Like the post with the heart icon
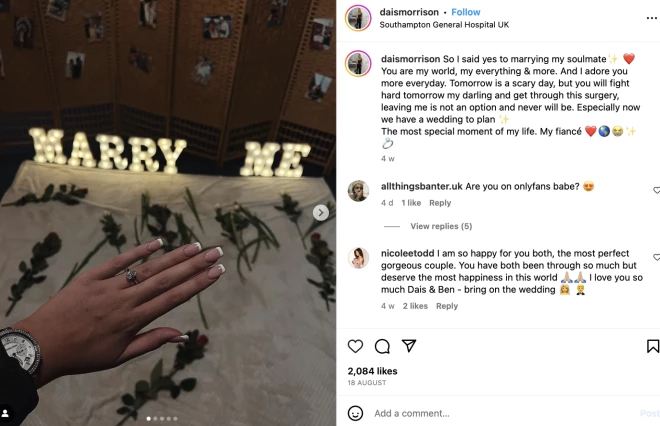 tap(355, 346)
